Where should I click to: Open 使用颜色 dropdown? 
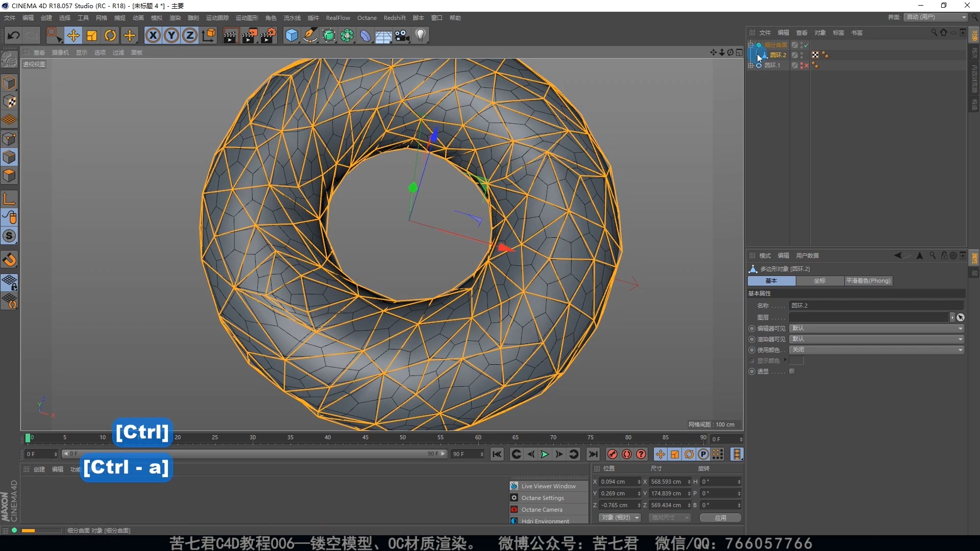click(x=877, y=350)
